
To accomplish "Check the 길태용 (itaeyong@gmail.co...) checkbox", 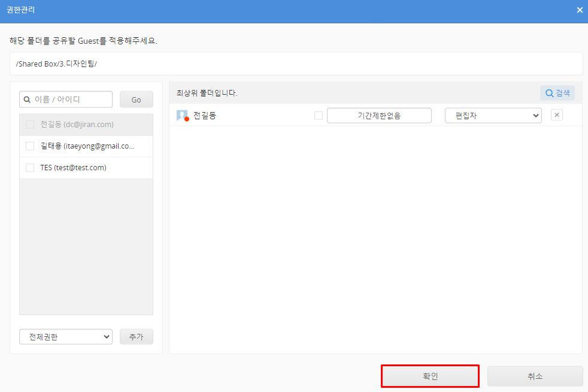I will (x=30, y=146).
